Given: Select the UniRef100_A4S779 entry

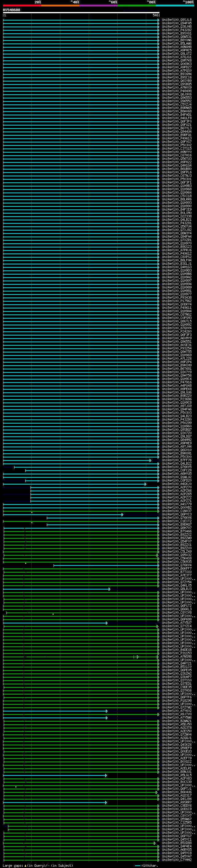Looking at the screenshot, I should pos(176,504).
